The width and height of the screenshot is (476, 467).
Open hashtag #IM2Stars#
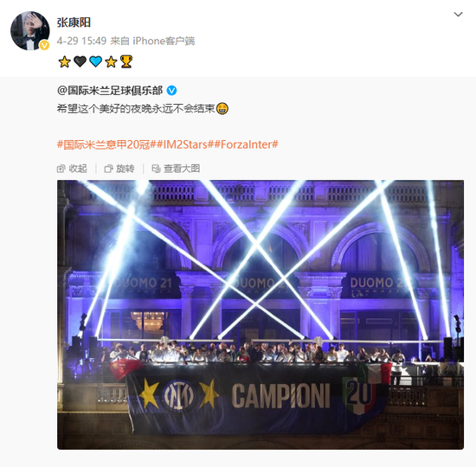click(x=185, y=144)
